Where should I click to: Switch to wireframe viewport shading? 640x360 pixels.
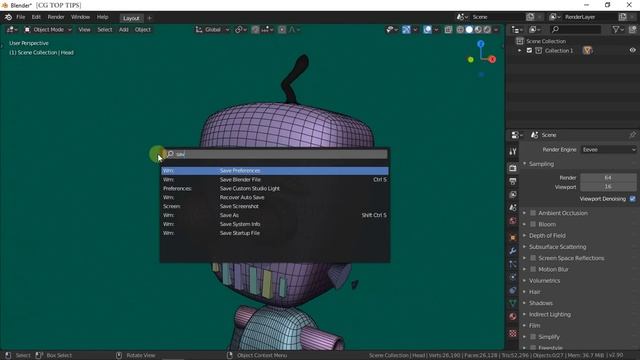[x=460, y=29]
